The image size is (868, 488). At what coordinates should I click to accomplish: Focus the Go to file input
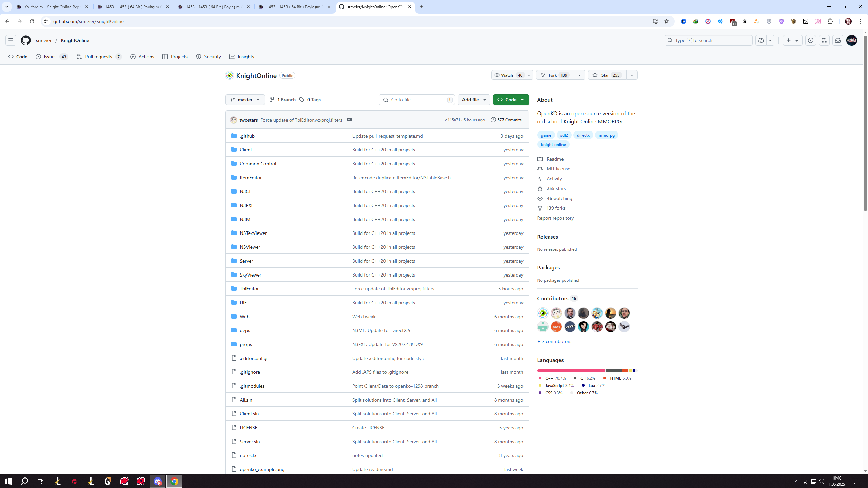click(x=417, y=100)
